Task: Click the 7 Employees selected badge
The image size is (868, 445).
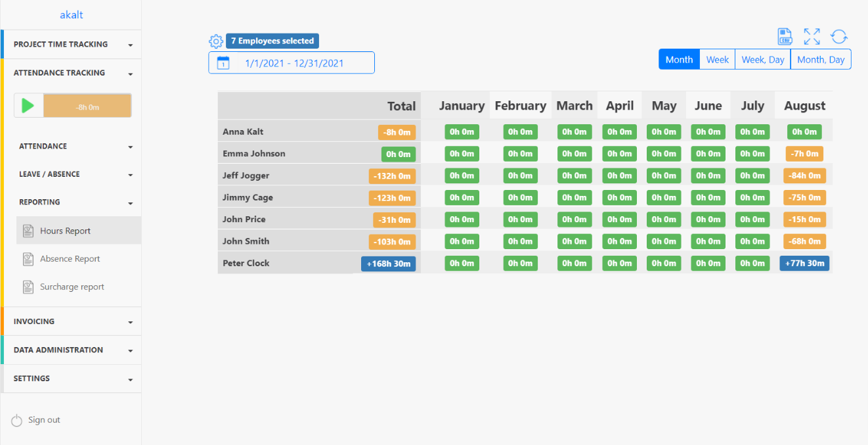Action: [x=272, y=41]
